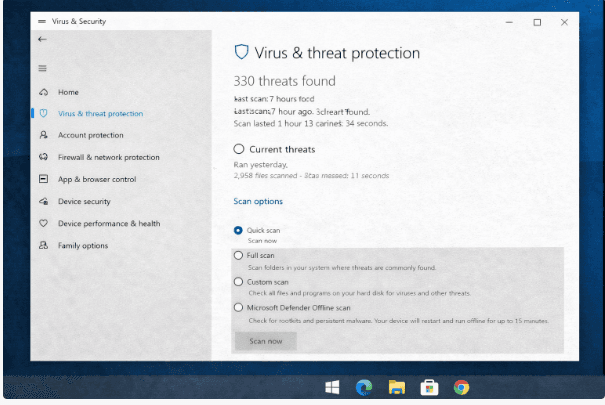Screen dimensions: 605x405
Task: Click the Device security icon
Action: pos(43,201)
